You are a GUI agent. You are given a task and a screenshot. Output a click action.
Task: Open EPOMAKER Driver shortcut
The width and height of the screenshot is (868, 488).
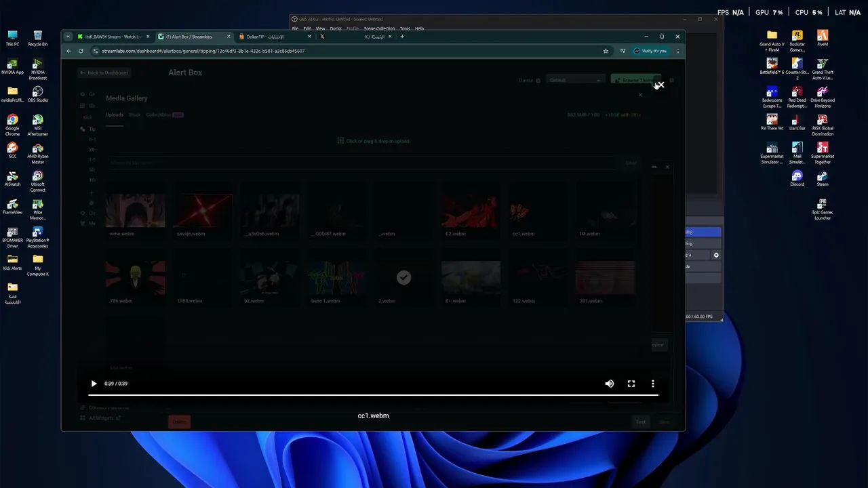pyautogui.click(x=12, y=237)
